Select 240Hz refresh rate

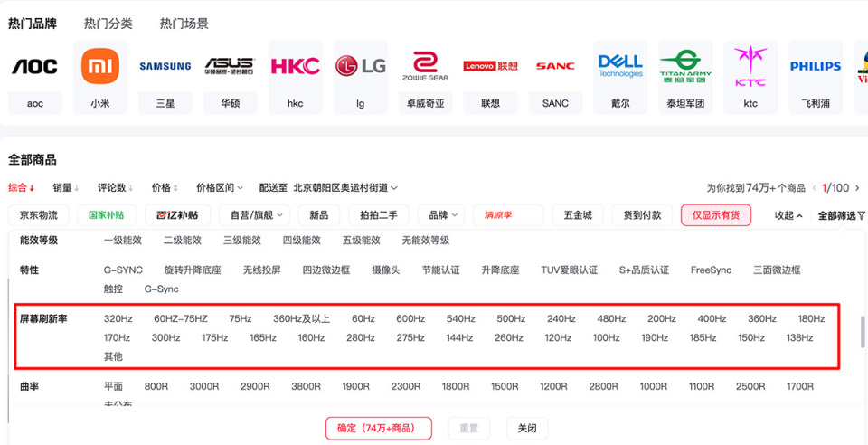[x=561, y=318]
